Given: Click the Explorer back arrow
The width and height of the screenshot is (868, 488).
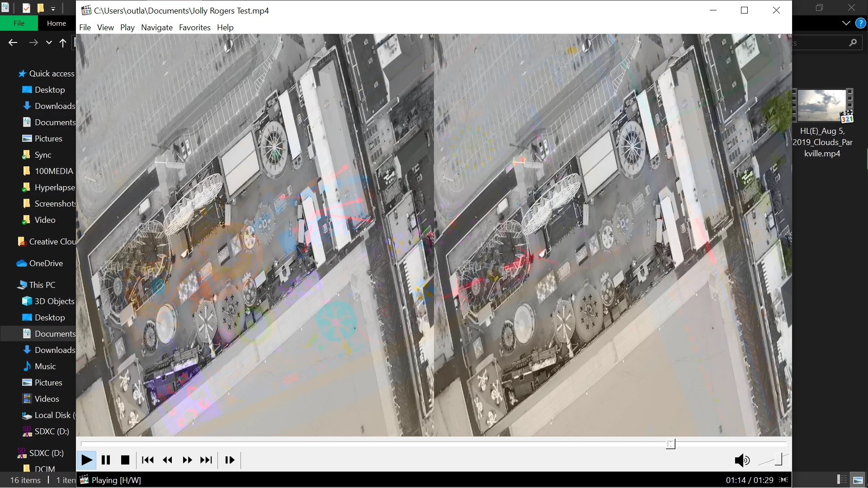Looking at the screenshot, I should tap(13, 42).
